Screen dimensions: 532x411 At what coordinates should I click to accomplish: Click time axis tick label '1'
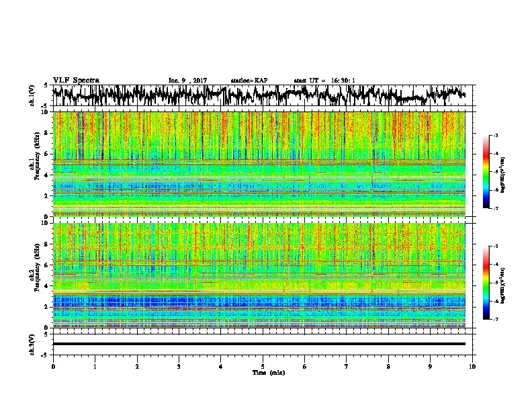(x=95, y=367)
